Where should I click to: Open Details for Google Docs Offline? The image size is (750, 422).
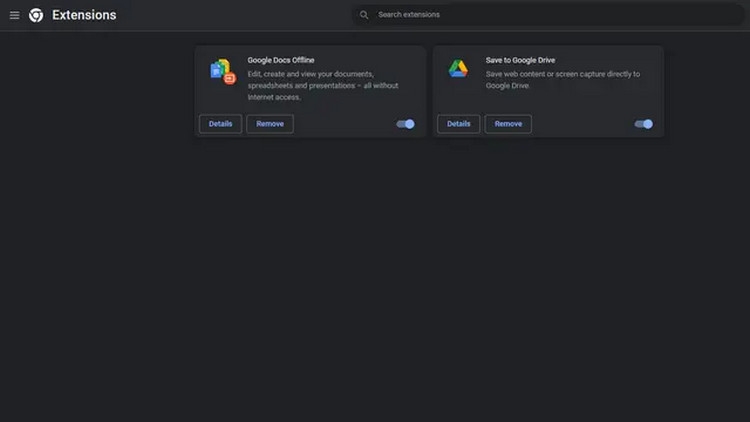(220, 124)
